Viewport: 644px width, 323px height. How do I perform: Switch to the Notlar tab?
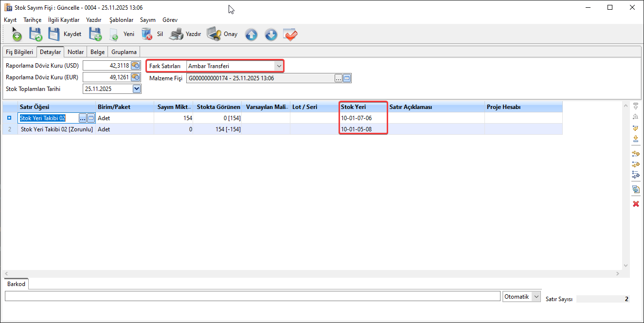click(x=75, y=52)
